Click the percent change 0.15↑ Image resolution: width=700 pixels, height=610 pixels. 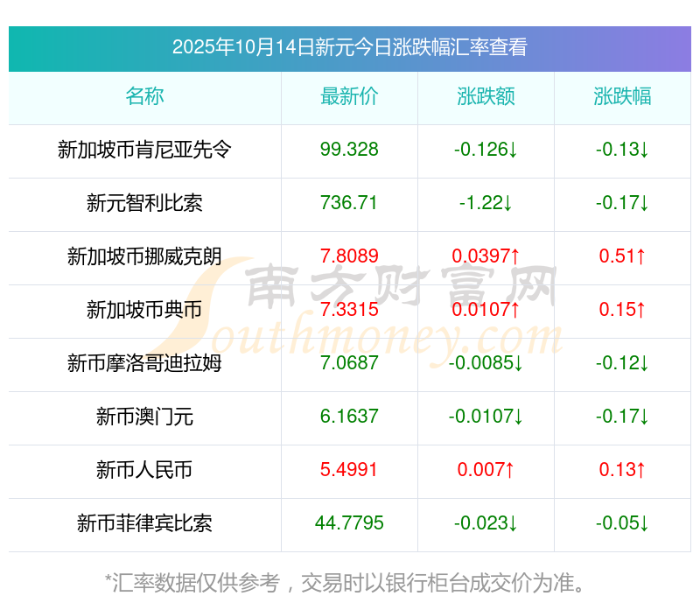pos(622,310)
